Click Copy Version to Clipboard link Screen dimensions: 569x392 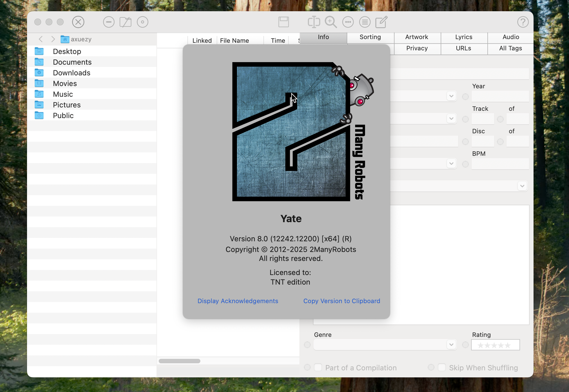point(342,301)
